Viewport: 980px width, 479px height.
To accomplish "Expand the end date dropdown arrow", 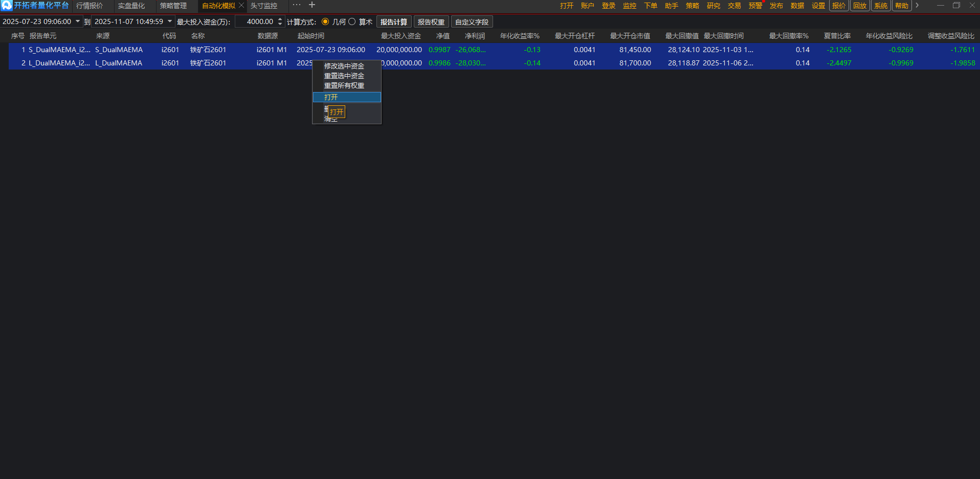I will point(170,21).
